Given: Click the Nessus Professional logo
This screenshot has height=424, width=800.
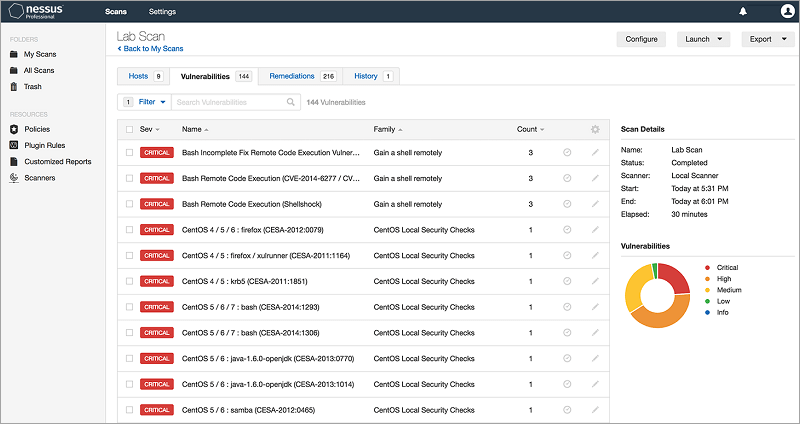Looking at the screenshot, I should pyautogui.click(x=36, y=11).
